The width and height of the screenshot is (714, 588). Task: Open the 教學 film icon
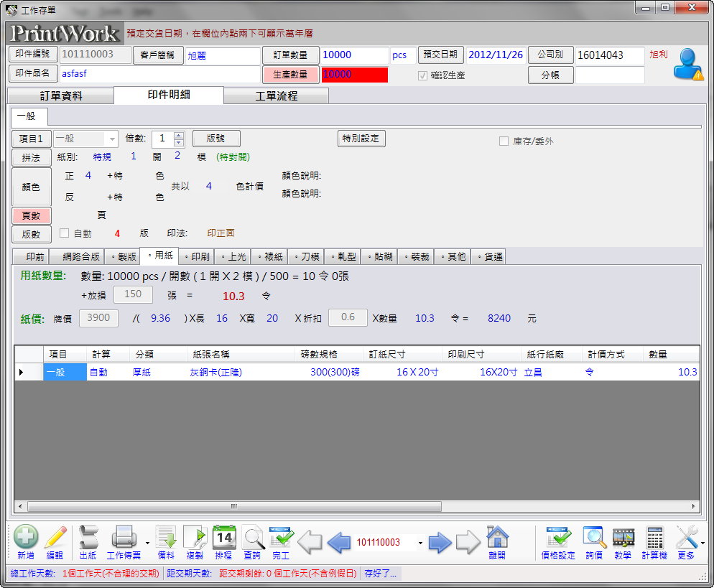click(x=623, y=538)
